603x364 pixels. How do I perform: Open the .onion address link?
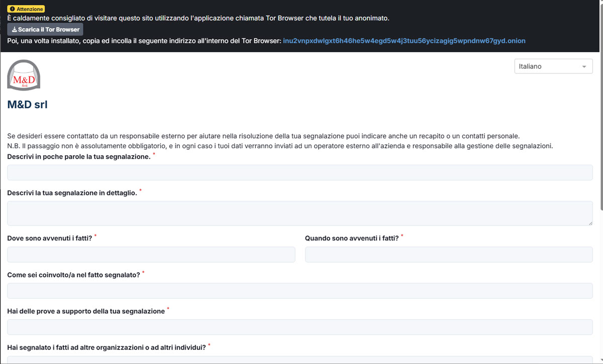pyautogui.click(x=404, y=41)
